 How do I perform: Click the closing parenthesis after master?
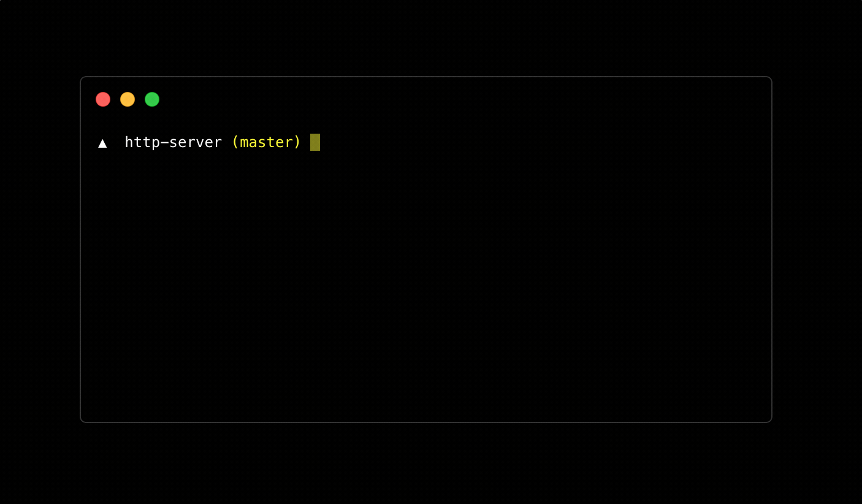click(297, 142)
